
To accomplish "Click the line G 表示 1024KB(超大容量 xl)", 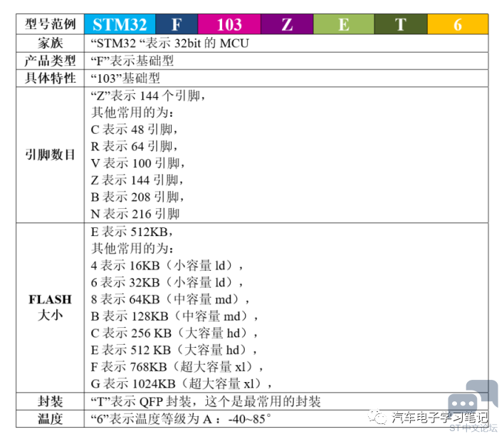I will coord(181,384).
